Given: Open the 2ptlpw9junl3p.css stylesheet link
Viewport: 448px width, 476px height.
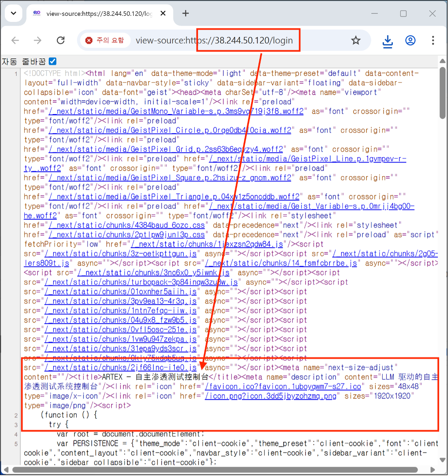Looking at the screenshot, I should 127,235.
